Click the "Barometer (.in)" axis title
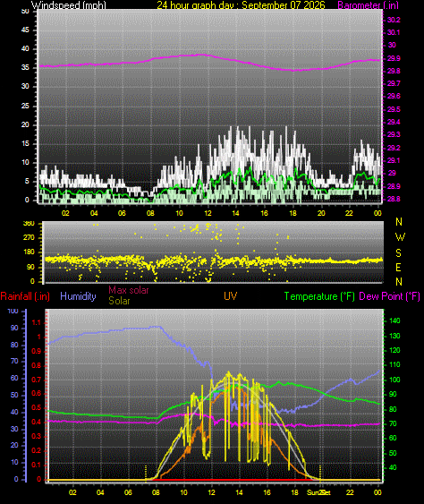The height and width of the screenshot is (504, 424). click(369, 5)
